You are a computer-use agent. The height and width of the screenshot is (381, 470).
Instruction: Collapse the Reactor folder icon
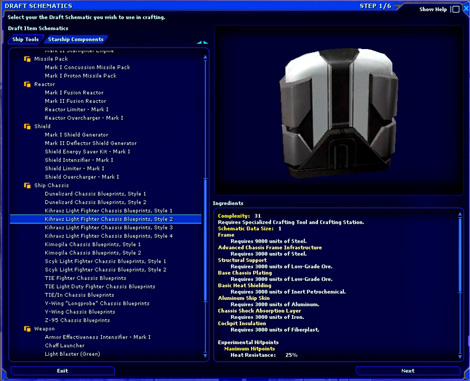(x=27, y=84)
